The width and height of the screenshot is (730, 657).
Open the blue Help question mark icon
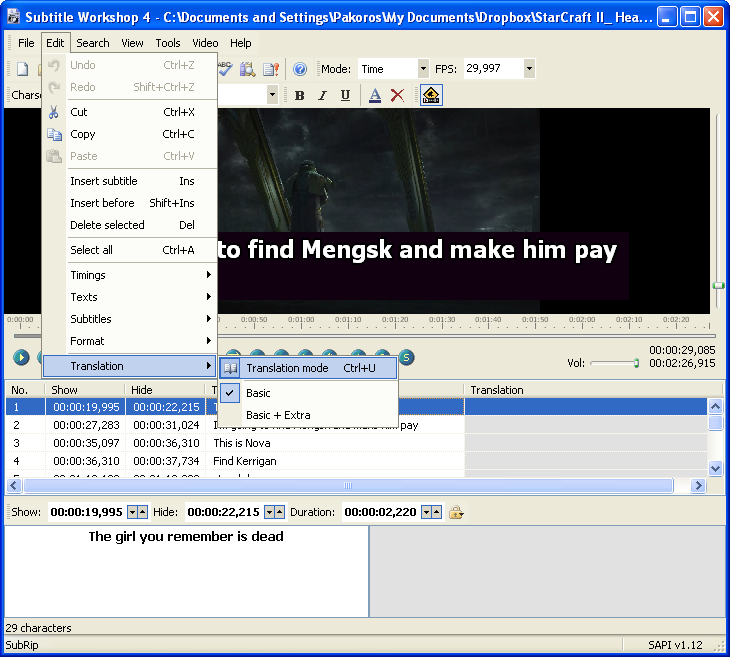300,69
